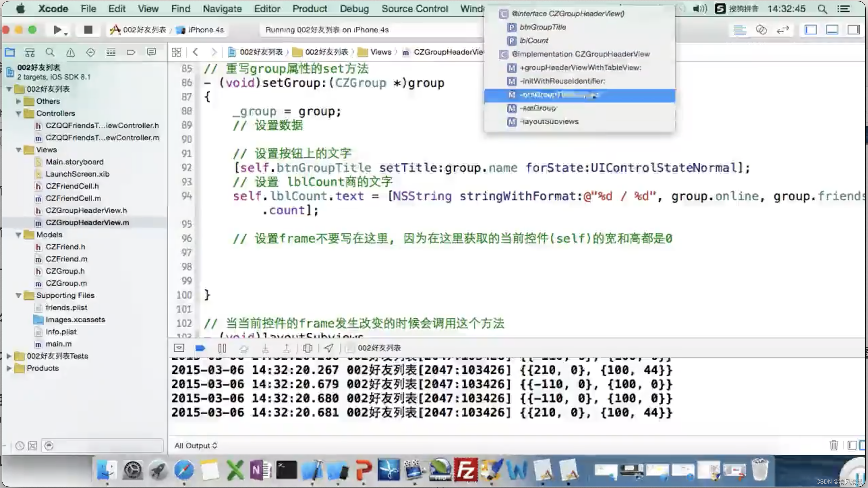Go forward with the editor forward arrow
The width and height of the screenshot is (868, 488).
coord(214,52)
